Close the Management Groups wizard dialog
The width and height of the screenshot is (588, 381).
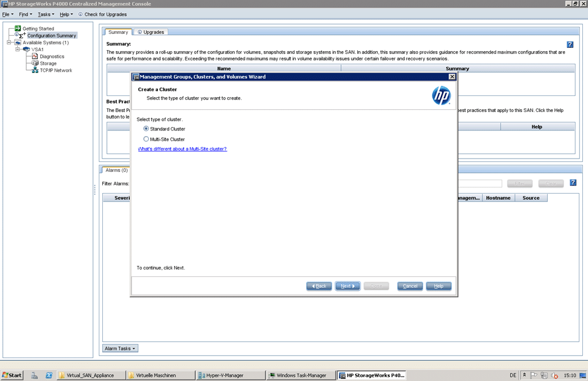pyautogui.click(x=452, y=76)
